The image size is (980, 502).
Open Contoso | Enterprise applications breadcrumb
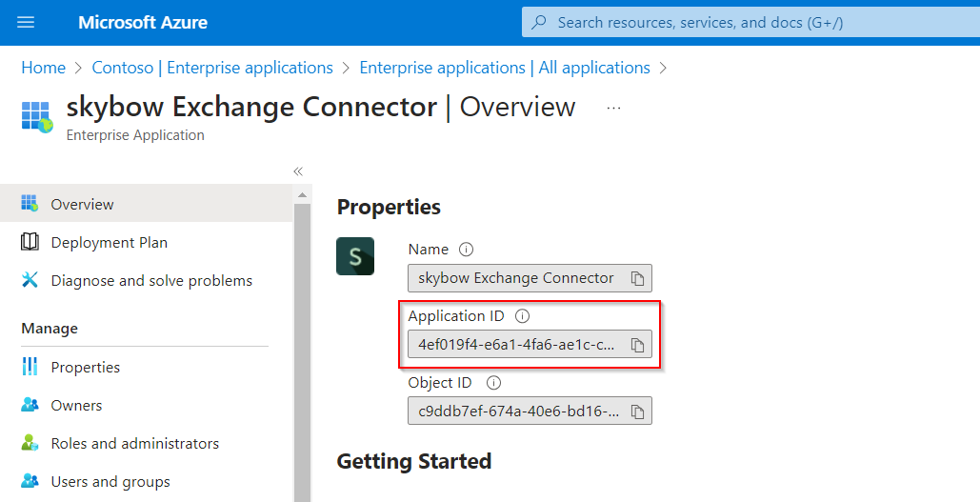click(212, 68)
